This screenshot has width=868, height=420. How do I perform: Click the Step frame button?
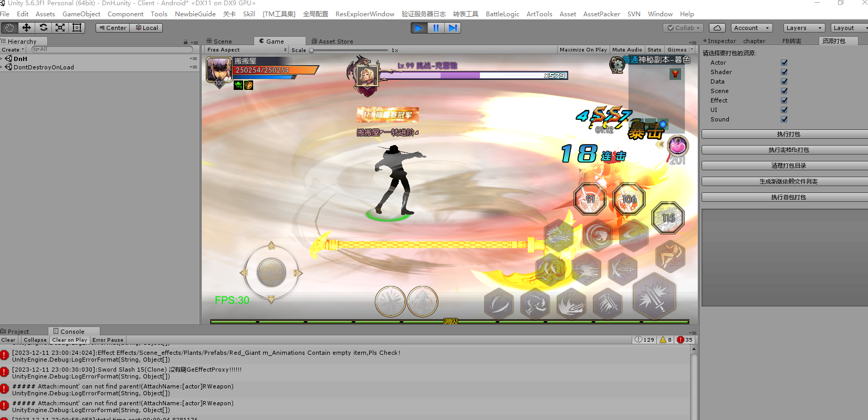click(453, 28)
